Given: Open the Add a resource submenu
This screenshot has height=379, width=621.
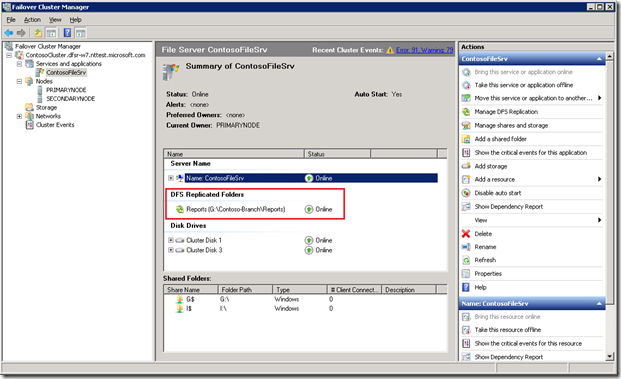Looking at the screenshot, I should click(x=599, y=179).
